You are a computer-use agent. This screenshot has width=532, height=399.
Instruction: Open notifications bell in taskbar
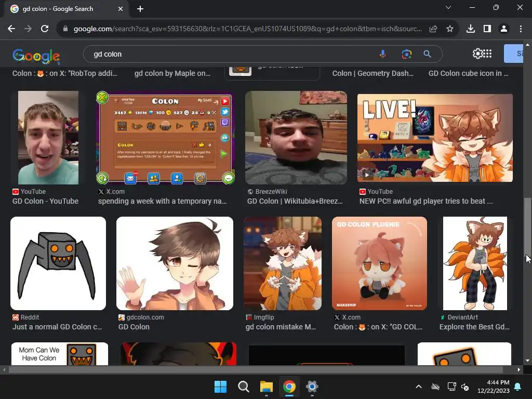[518, 387]
